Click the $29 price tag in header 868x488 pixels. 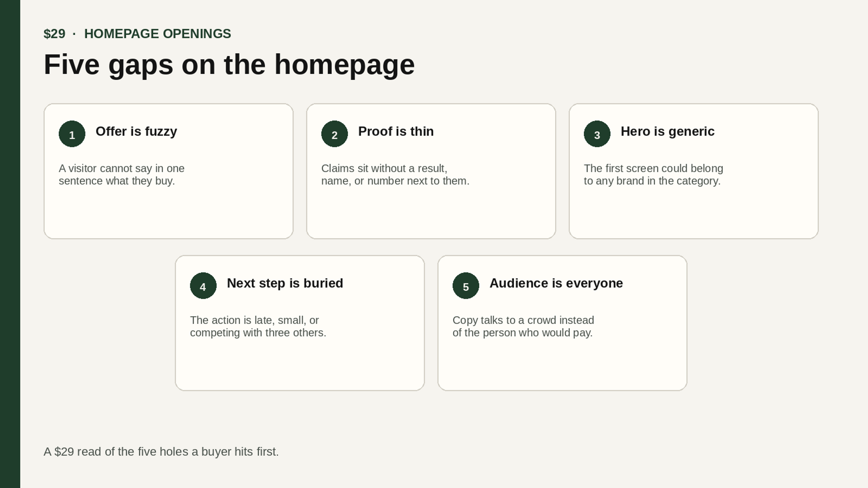54,34
